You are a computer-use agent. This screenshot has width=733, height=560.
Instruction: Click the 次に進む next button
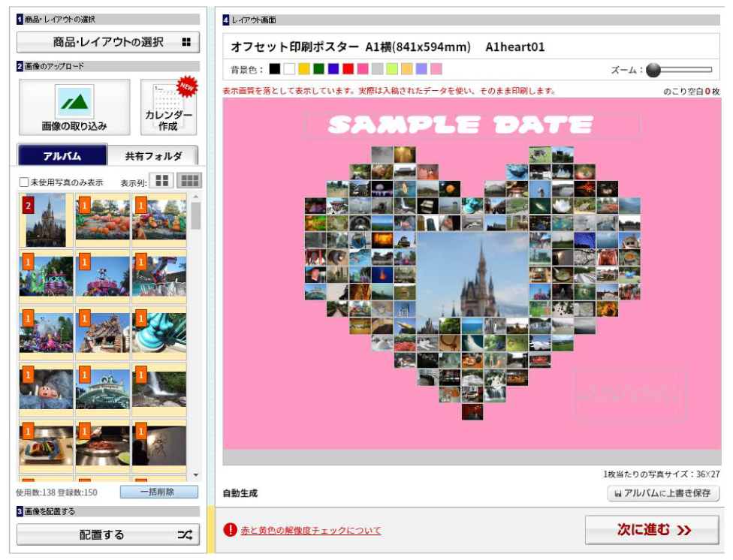[652, 530]
